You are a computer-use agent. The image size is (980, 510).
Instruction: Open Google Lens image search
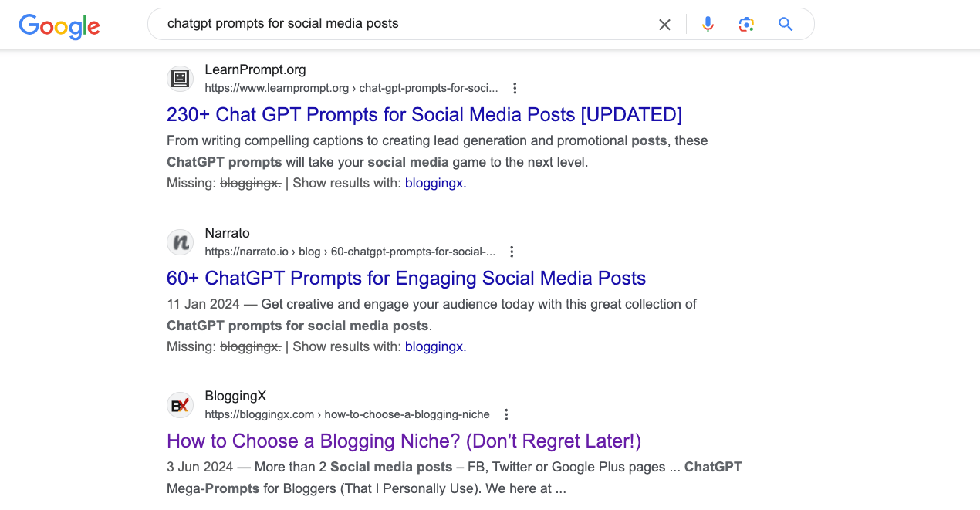point(746,24)
